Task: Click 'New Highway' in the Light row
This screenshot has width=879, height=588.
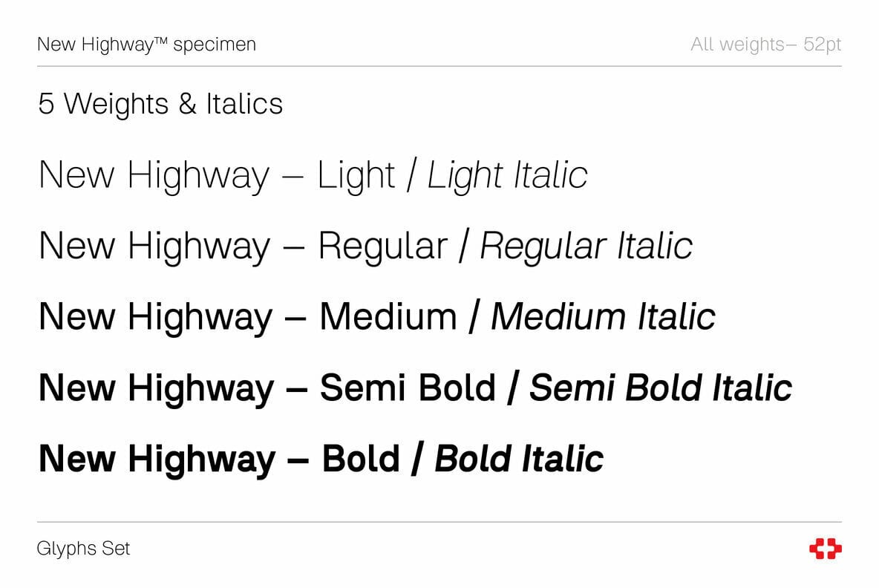Action: 154,176
